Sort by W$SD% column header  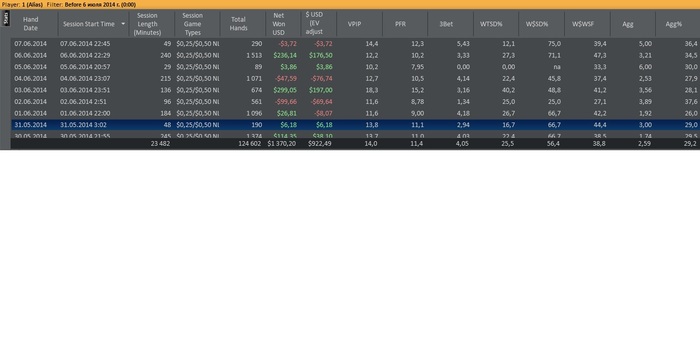coord(537,24)
